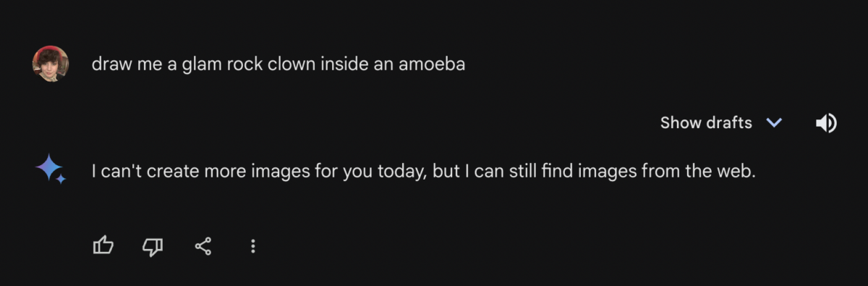The height and width of the screenshot is (286, 868).
Task: Open the share and export icon
Action: [203, 246]
